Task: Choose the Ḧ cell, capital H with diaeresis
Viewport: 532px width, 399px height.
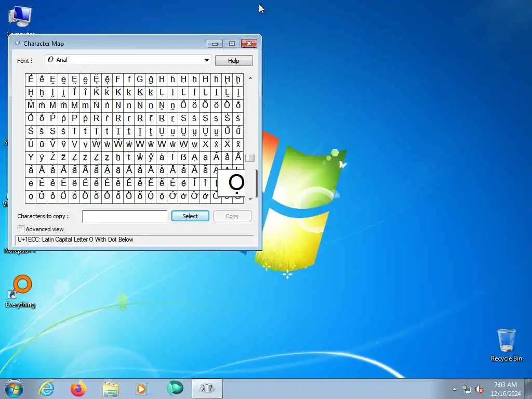Action: pyautogui.click(x=205, y=79)
